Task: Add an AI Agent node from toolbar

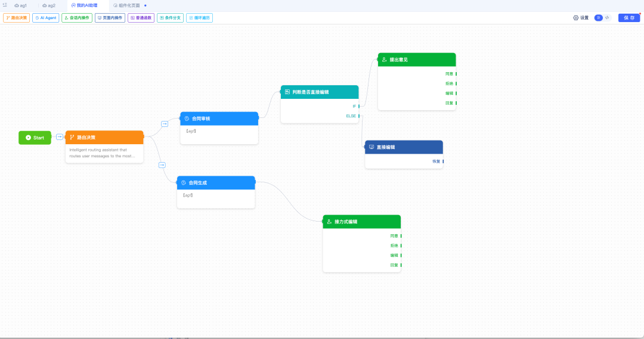Action: click(x=46, y=18)
